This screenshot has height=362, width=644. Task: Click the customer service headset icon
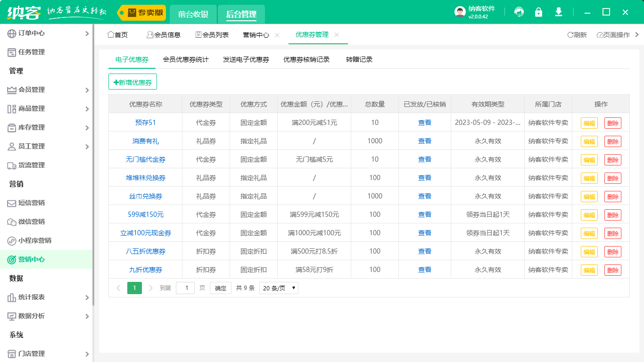(519, 12)
